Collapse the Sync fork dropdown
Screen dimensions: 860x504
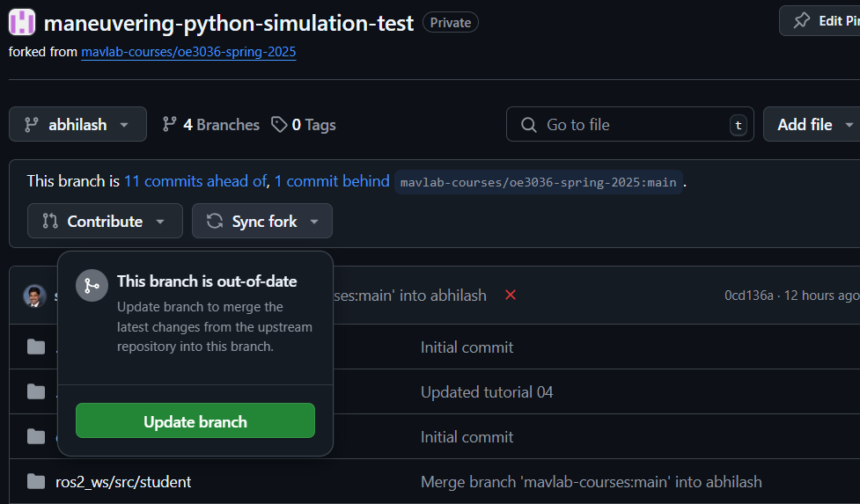coord(262,221)
